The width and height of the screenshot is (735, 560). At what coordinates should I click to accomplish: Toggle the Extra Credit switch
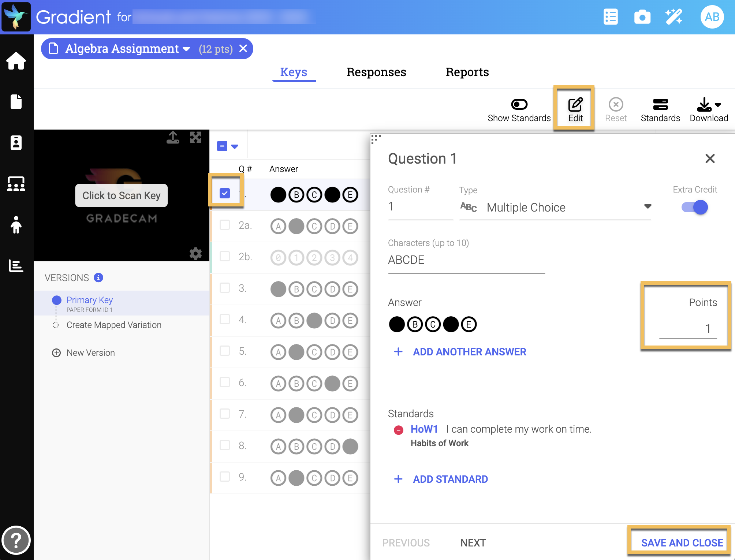[694, 208]
